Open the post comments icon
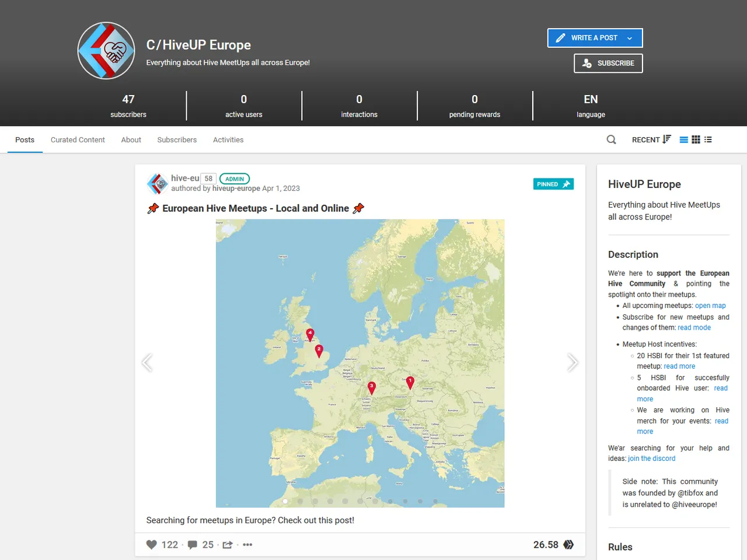Viewport: 747px width, 560px height. (192, 545)
